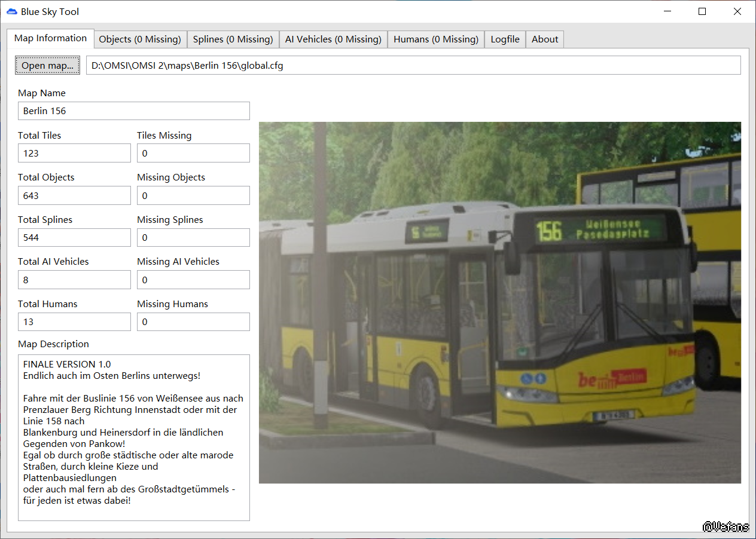Image resolution: width=756 pixels, height=539 pixels.
Task: Click the bus map preview image
Action: [x=499, y=302]
